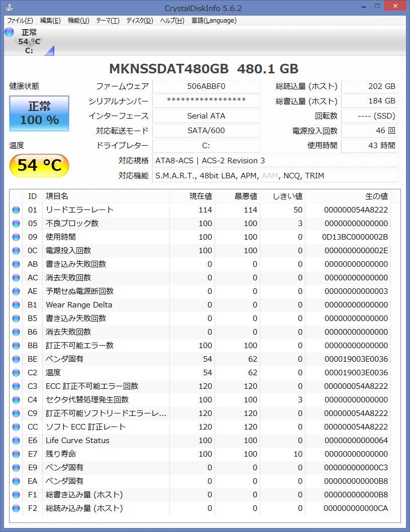
Task: Click raw value 0D13BC0000002B
Action: (x=355, y=237)
